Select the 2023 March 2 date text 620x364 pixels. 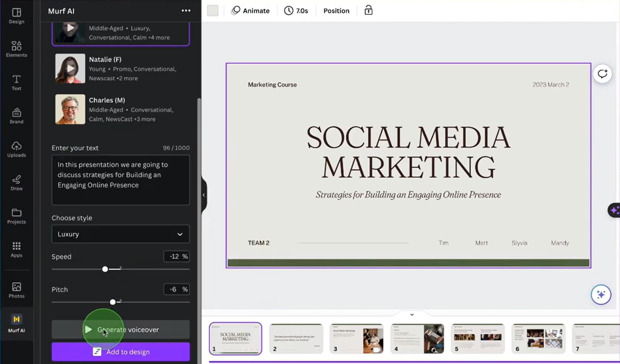point(551,84)
